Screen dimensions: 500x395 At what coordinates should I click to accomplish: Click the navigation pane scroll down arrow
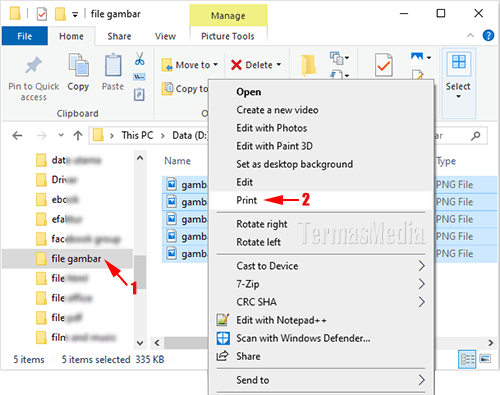click(140, 343)
